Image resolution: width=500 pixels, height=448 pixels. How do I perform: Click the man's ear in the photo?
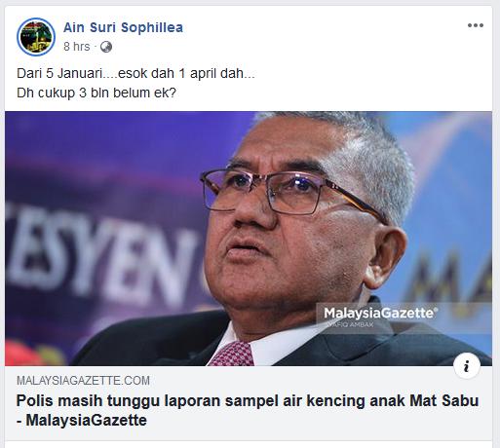(387, 256)
